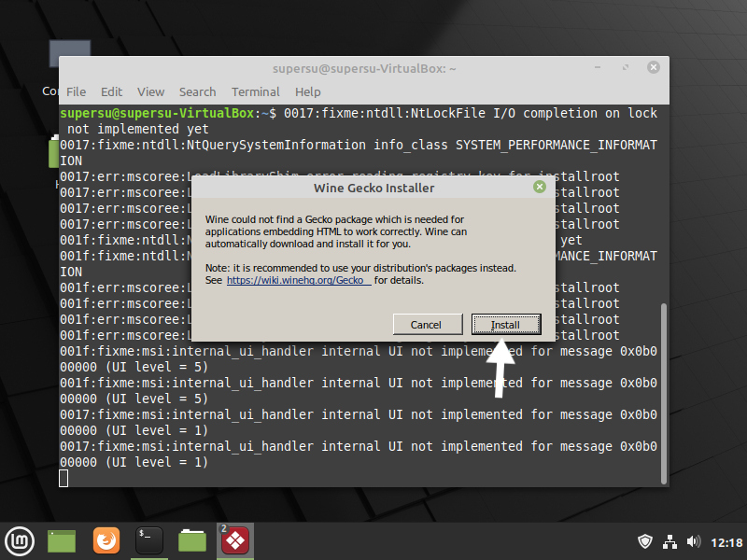Click the Install button in Wine Gecko Installer

point(506,324)
